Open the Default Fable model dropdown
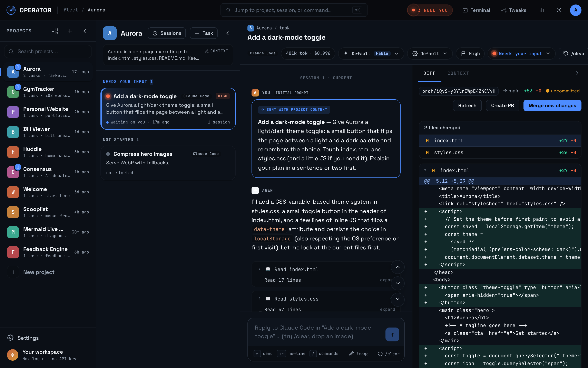Viewport: 588px width, 368px height. (371, 54)
